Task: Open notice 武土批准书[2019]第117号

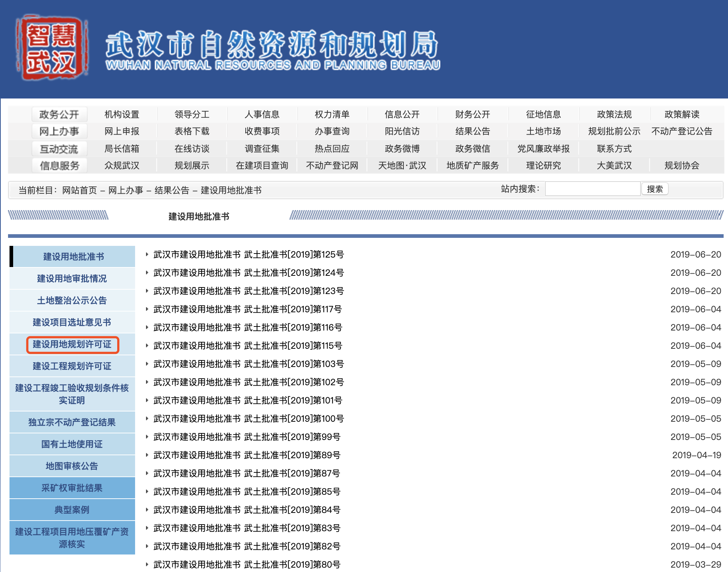Action: tap(248, 309)
